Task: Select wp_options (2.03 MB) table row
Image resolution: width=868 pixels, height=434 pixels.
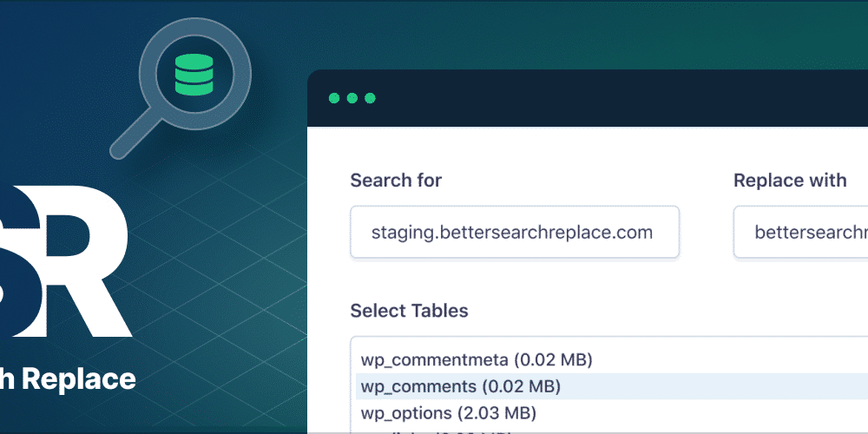Action: pyautogui.click(x=612, y=413)
